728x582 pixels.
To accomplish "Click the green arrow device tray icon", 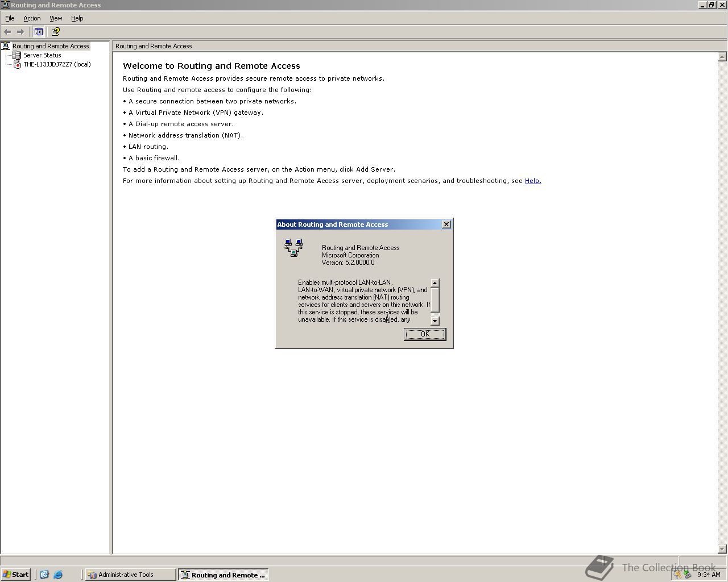I will pos(687,575).
